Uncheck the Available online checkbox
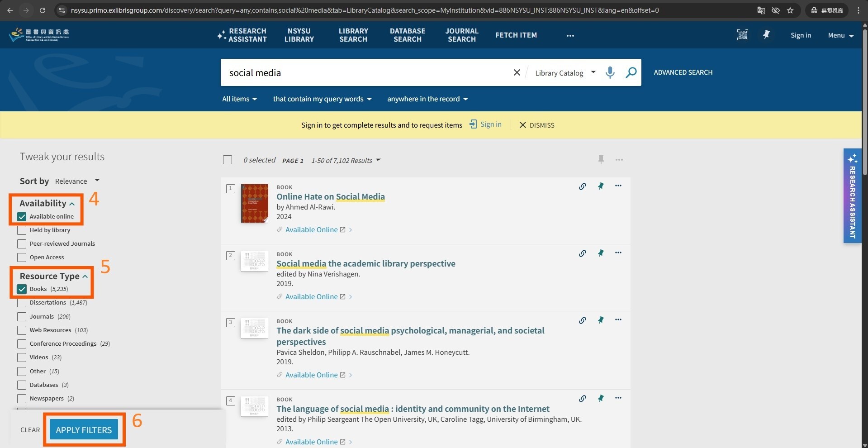The image size is (868, 448). [x=22, y=217]
